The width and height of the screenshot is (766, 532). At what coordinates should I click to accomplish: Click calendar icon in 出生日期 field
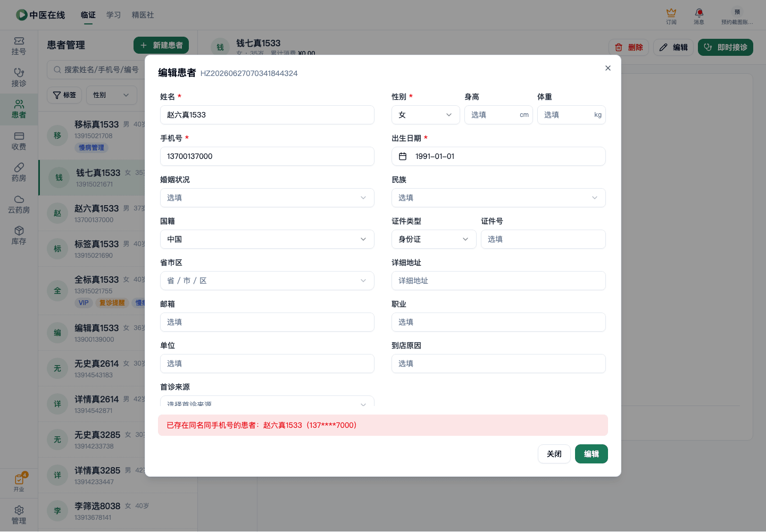[x=403, y=156]
